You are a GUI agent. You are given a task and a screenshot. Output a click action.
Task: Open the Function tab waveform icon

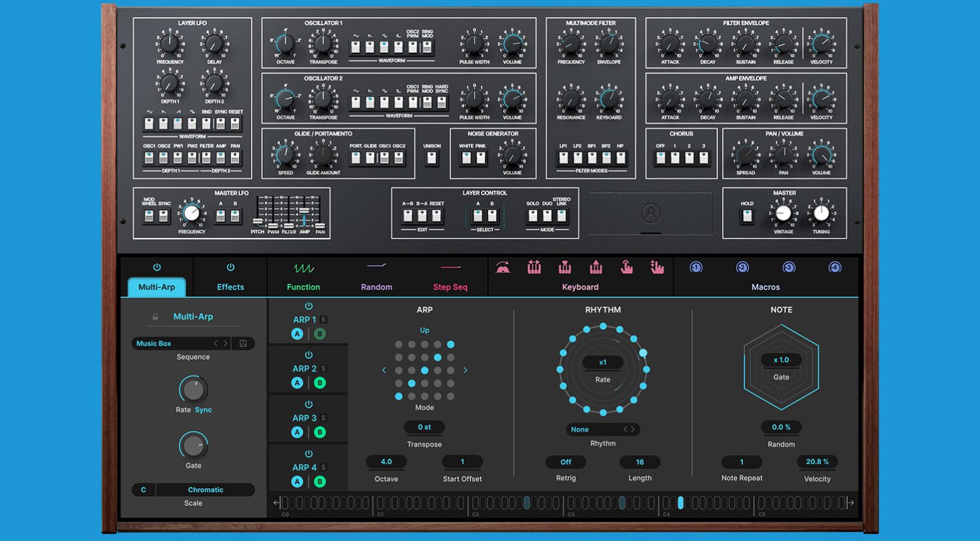(x=302, y=269)
